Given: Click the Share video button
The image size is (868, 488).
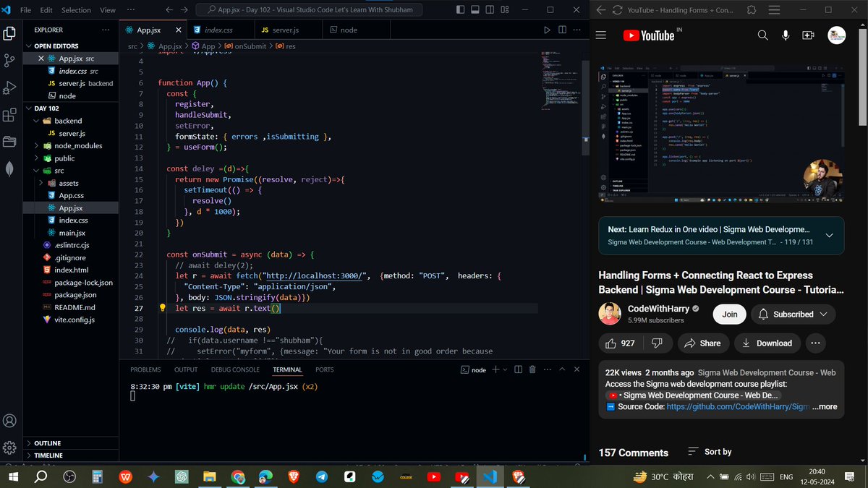Looking at the screenshot, I should [x=702, y=343].
